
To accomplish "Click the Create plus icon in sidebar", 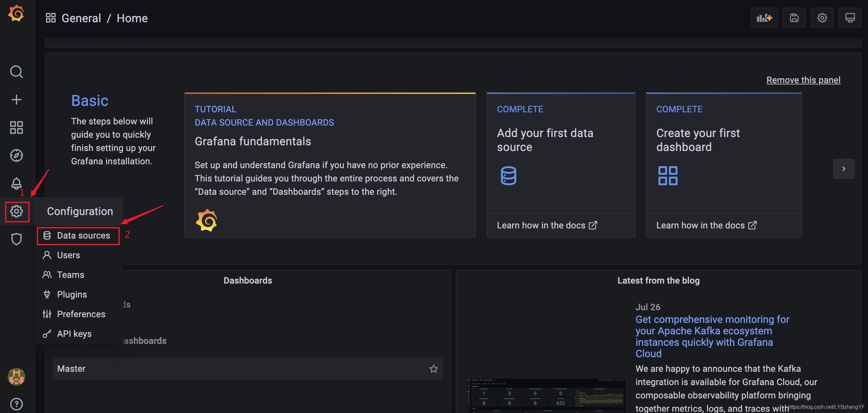I will tap(16, 100).
